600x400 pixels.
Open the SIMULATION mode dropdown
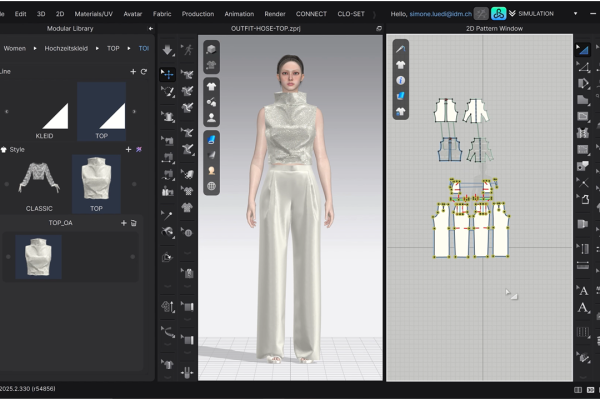coord(575,14)
